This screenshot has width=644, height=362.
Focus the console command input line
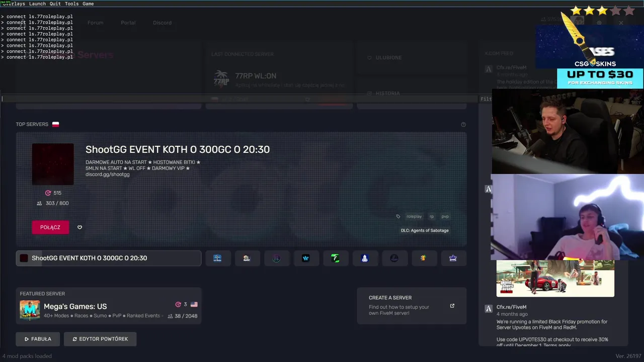tap(239, 99)
